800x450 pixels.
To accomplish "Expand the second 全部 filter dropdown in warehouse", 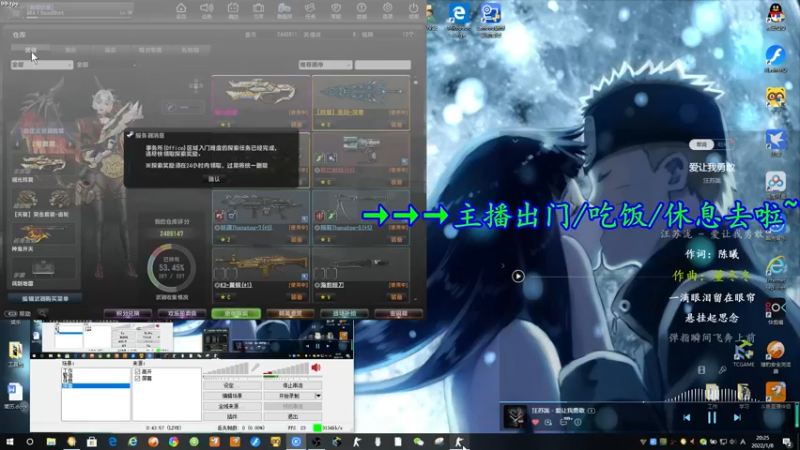I will 106,65.
